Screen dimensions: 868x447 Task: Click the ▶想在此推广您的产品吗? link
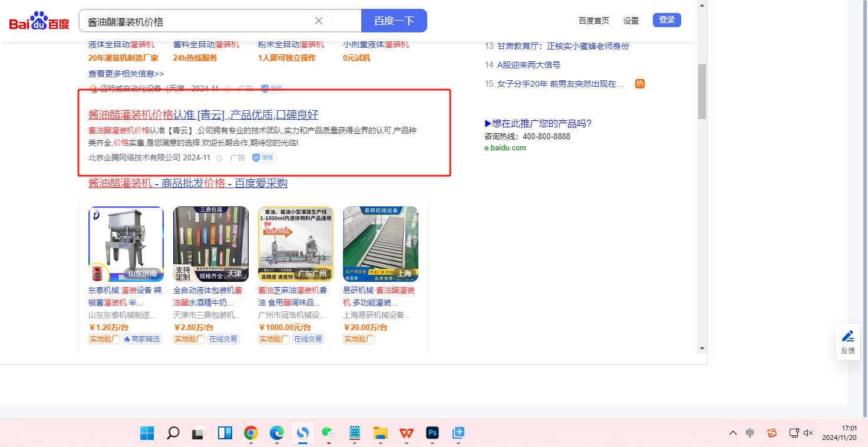(538, 123)
